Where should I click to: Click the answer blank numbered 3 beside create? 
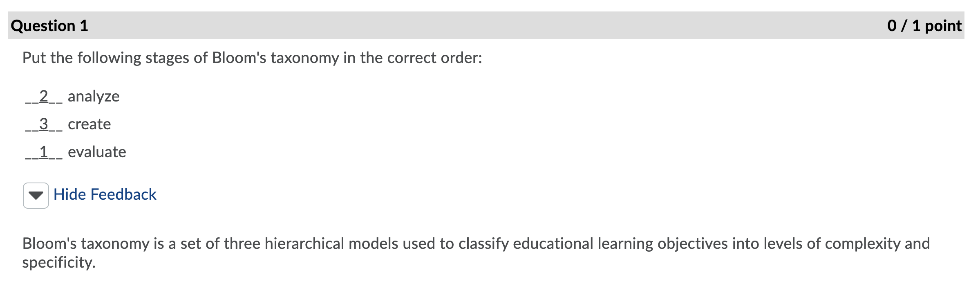44,124
